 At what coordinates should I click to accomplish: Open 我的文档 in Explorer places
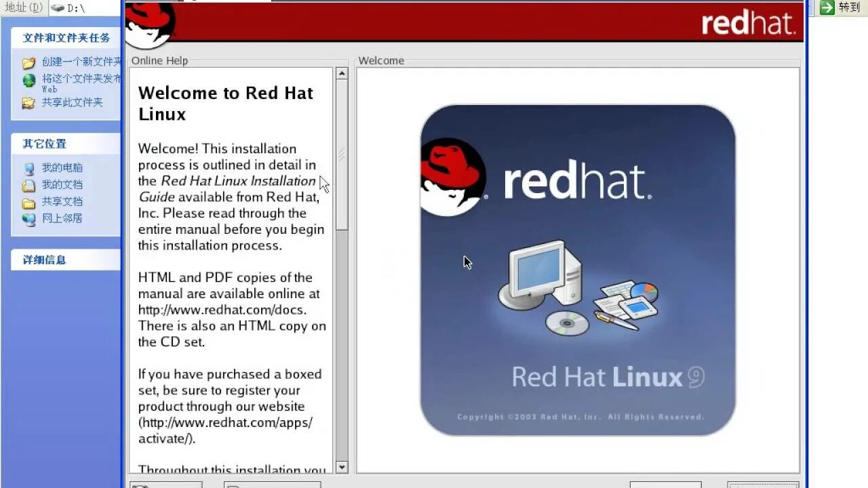(62, 184)
